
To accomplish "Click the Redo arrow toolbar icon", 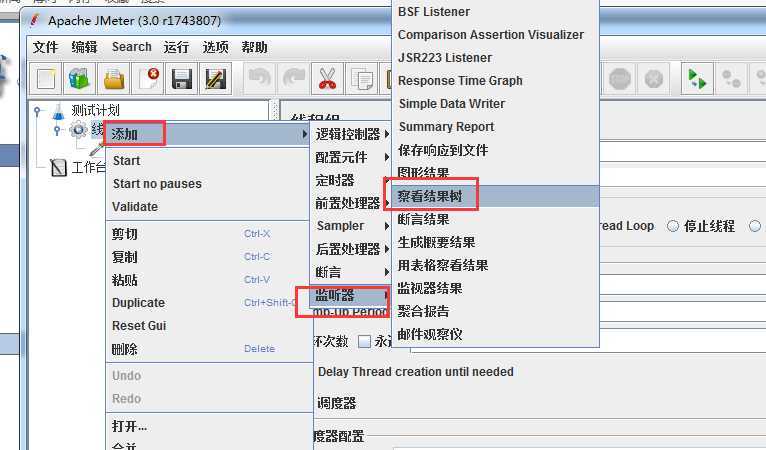I will pos(293,79).
